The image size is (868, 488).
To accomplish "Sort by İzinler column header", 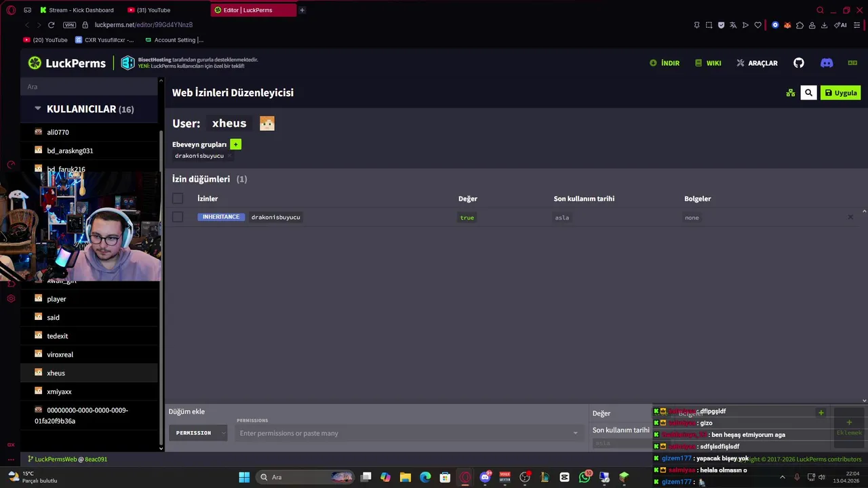I will click(x=208, y=199).
